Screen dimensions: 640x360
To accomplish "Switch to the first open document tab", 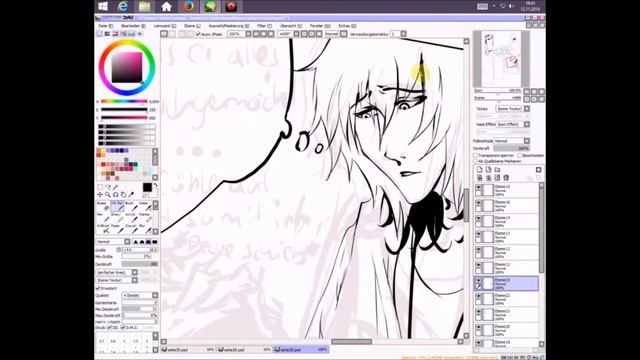I will click(188, 350).
